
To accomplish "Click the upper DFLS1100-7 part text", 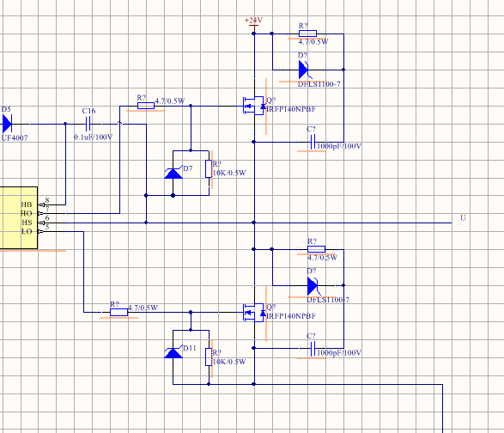I will pyautogui.click(x=319, y=84).
